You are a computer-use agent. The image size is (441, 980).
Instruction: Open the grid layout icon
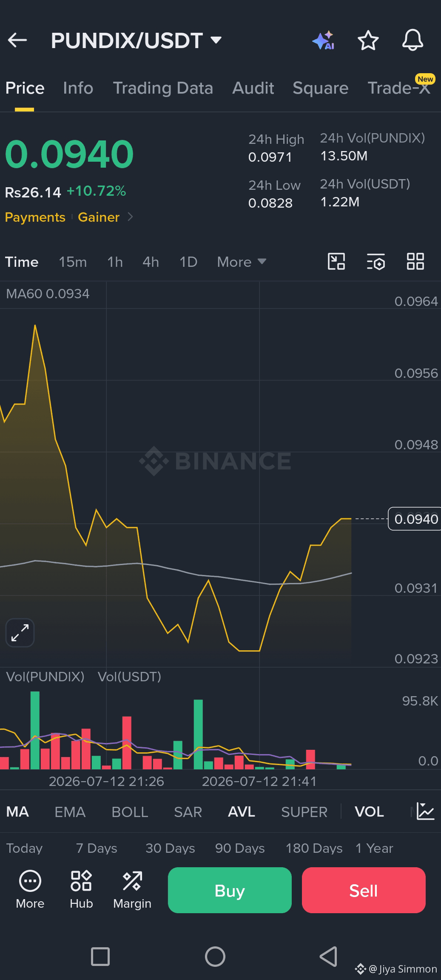pos(415,261)
